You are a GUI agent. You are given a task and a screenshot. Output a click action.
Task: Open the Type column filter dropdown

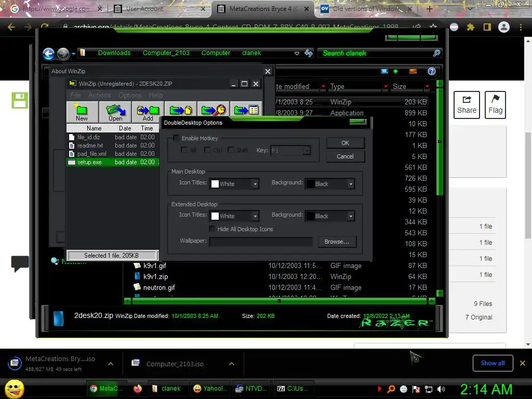[x=385, y=87]
